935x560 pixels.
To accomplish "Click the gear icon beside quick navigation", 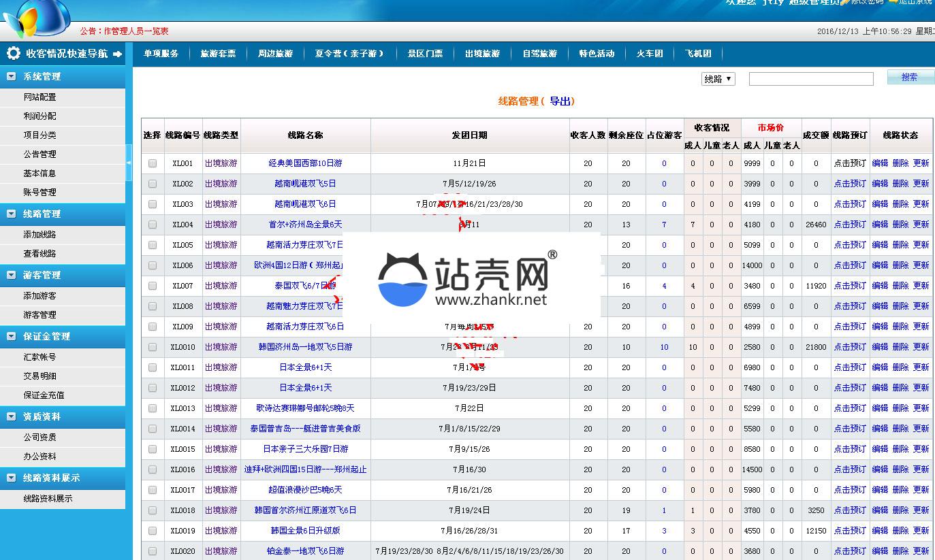I will [x=13, y=53].
